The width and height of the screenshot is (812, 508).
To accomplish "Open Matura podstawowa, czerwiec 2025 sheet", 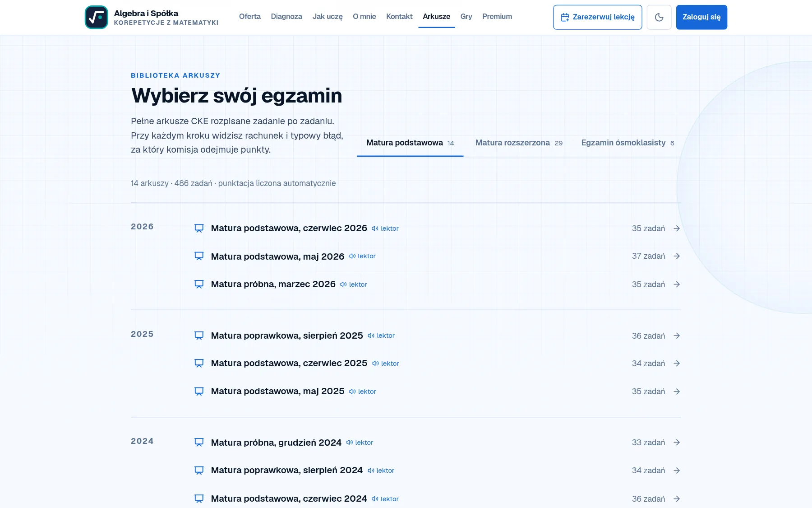I will 289,364.
